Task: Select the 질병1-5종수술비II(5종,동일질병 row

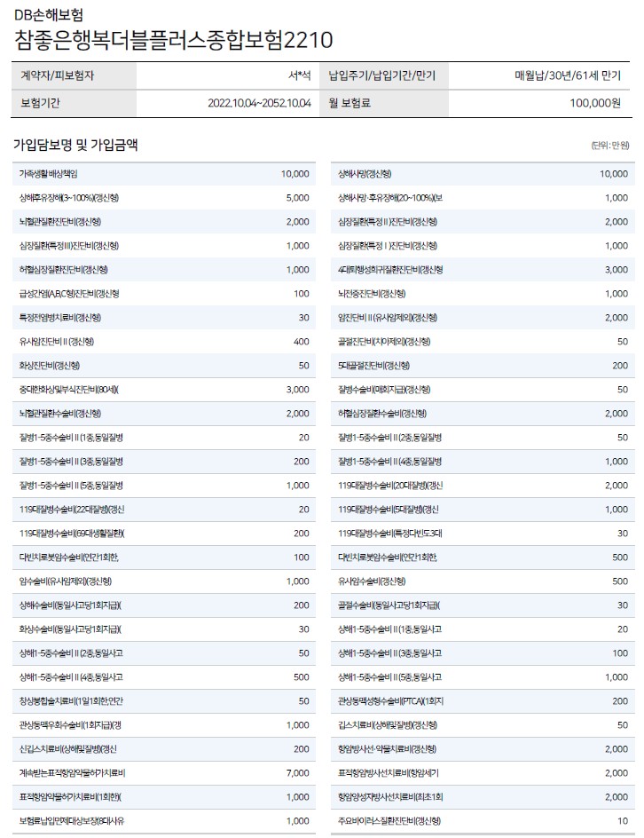Action: point(164,486)
